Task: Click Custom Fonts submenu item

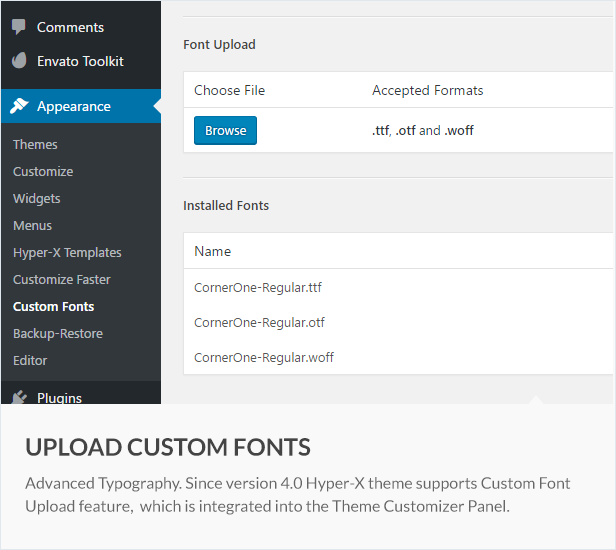Action: tap(54, 307)
